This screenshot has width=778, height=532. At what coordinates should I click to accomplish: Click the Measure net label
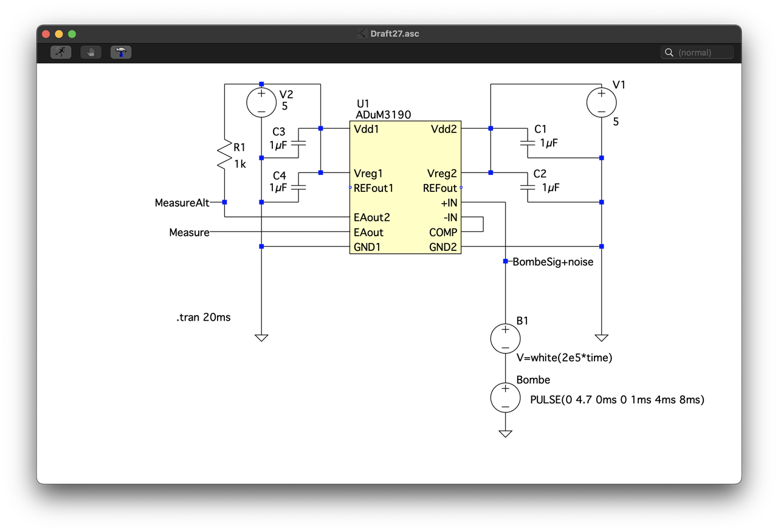189,233
